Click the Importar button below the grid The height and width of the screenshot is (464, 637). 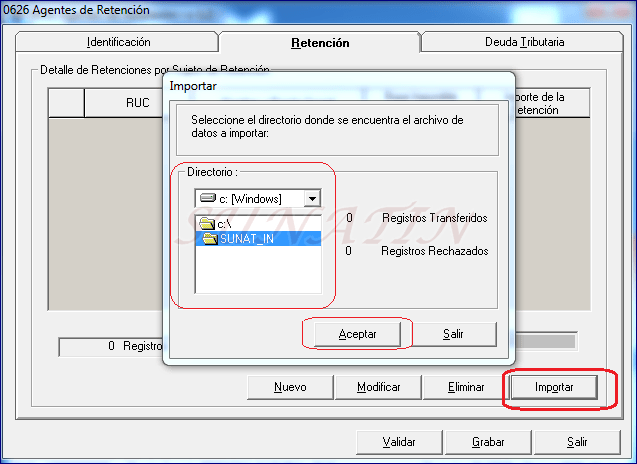click(x=553, y=387)
